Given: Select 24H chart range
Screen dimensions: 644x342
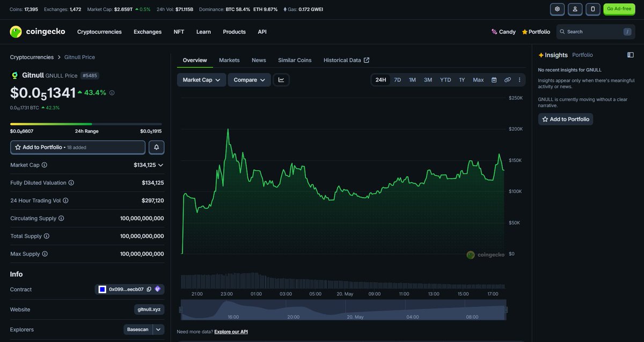Looking at the screenshot, I should (381, 80).
